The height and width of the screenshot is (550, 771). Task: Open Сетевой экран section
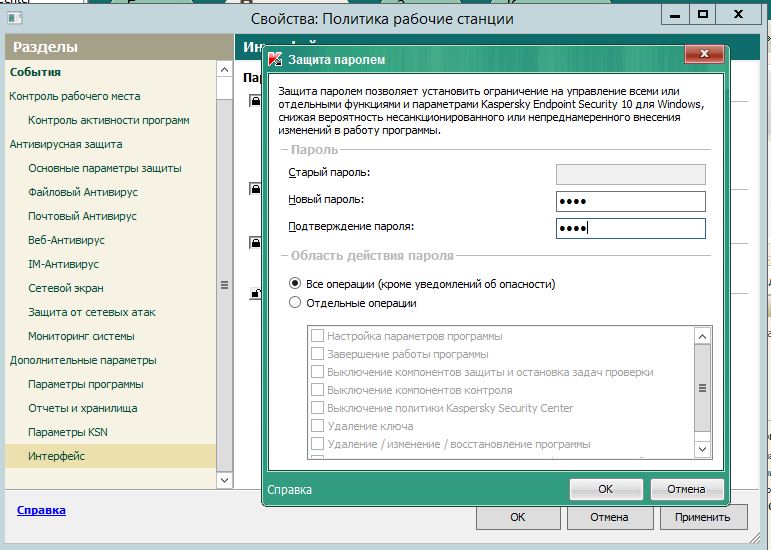(x=66, y=288)
